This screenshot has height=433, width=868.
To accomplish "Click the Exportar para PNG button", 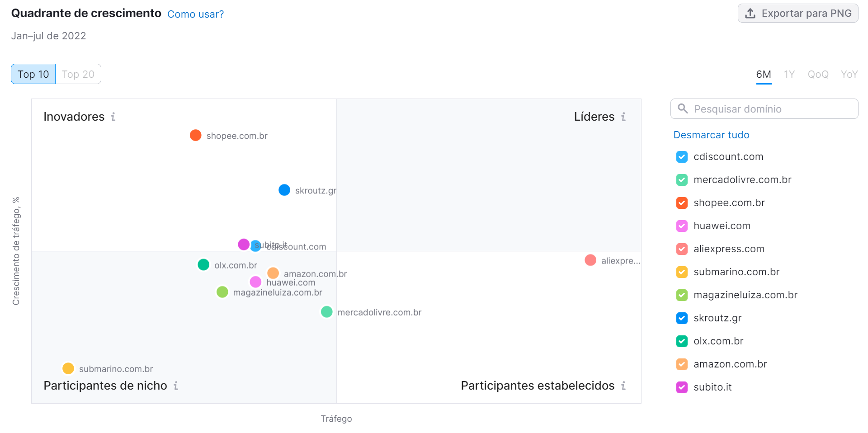I will (798, 13).
